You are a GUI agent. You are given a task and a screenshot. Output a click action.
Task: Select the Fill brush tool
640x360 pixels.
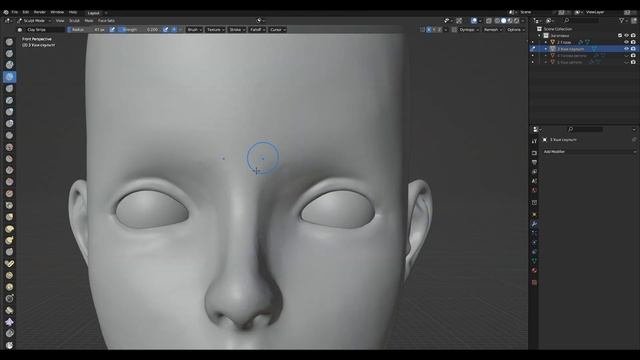point(9,170)
